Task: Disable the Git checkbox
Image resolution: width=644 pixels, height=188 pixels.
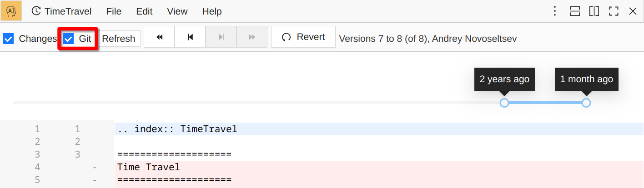Action: point(68,39)
